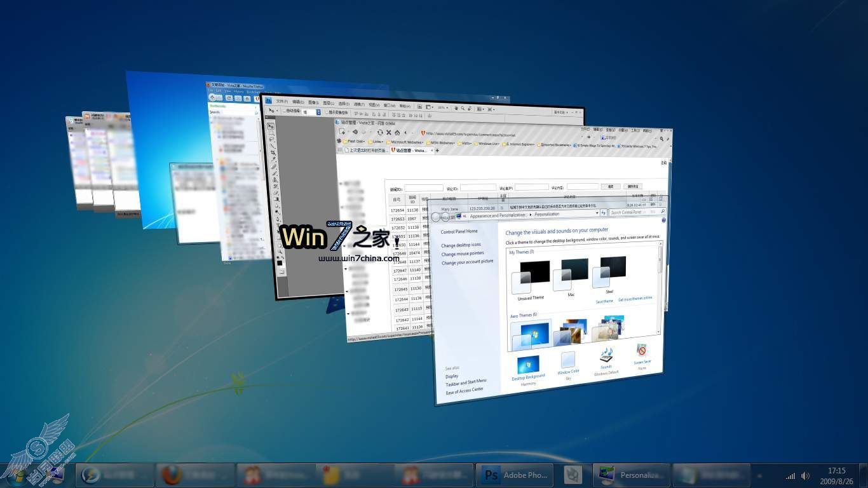Image resolution: width=868 pixels, height=488 pixels.
Task: Click the network signal icon in tray
Action: pyautogui.click(x=790, y=476)
